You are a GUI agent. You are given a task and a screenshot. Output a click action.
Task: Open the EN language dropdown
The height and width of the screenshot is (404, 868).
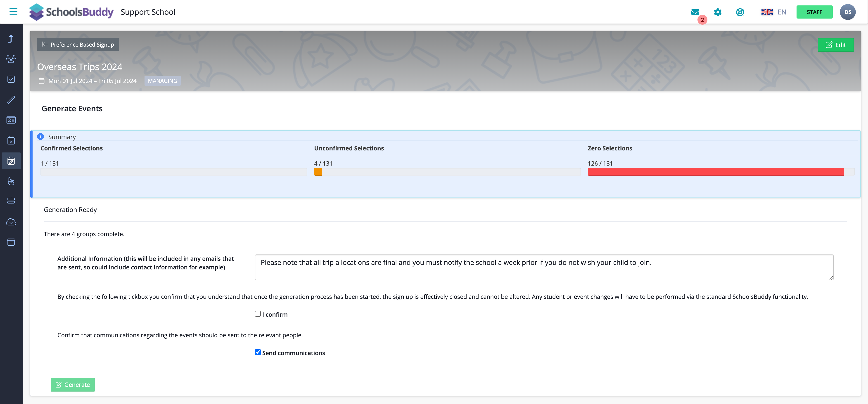tap(782, 12)
